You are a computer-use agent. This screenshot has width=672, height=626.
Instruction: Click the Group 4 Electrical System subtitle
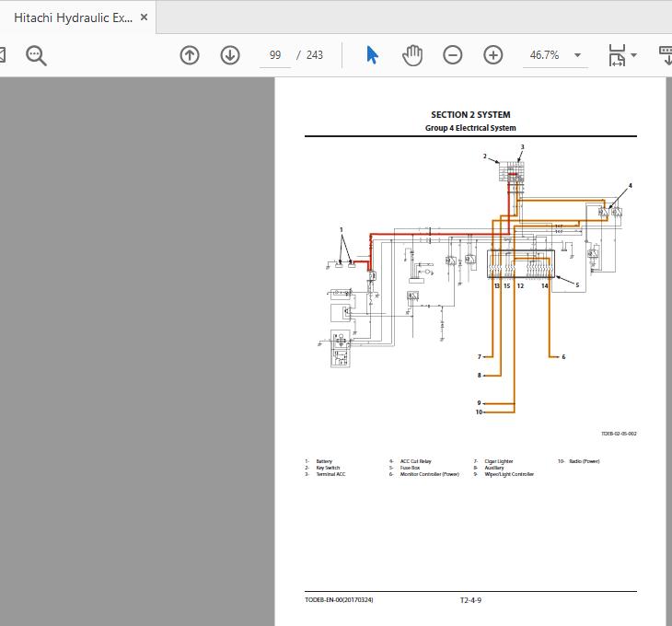[470, 128]
